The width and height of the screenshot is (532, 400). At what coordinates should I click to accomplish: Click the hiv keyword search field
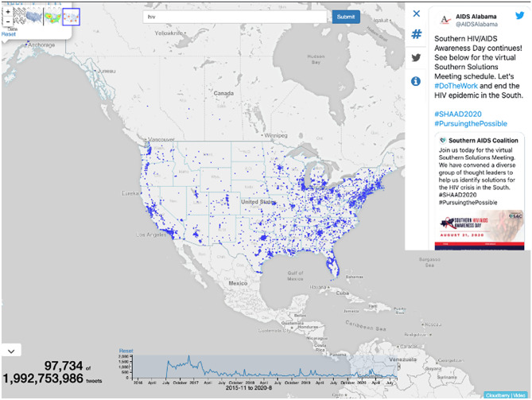click(x=235, y=17)
